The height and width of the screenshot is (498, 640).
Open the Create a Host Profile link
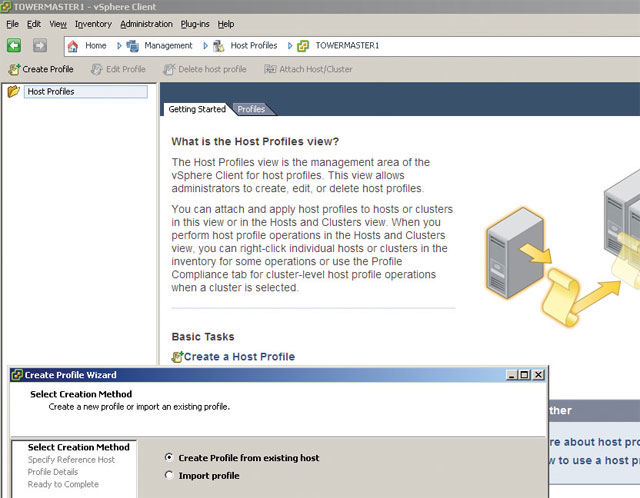(239, 357)
